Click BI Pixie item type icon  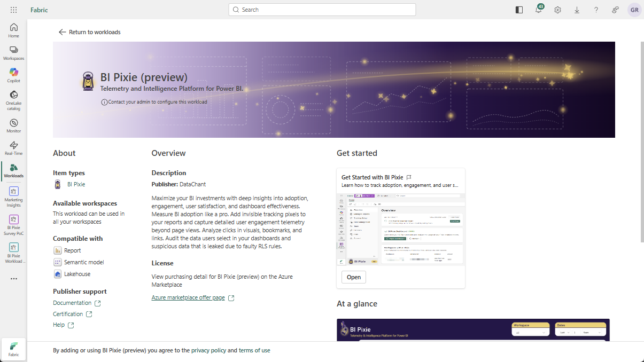tap(58, 184)
